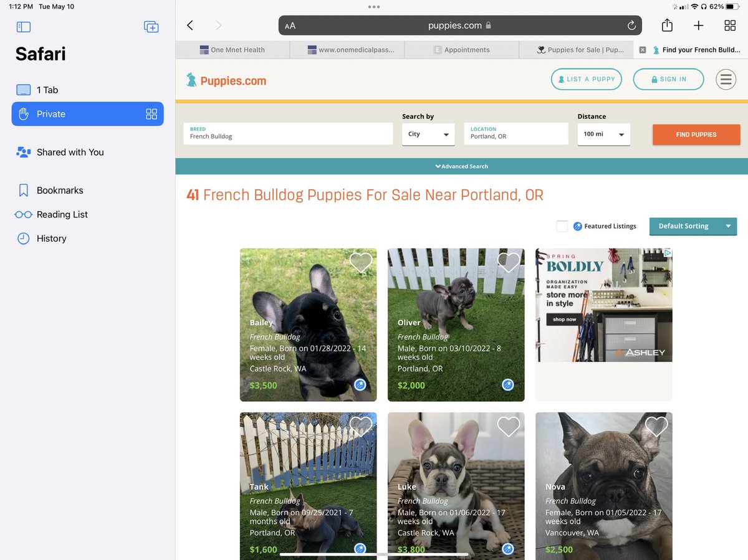
Task: Tap the featured badge on Bailey's listing
Action: (x=360, y=385)
